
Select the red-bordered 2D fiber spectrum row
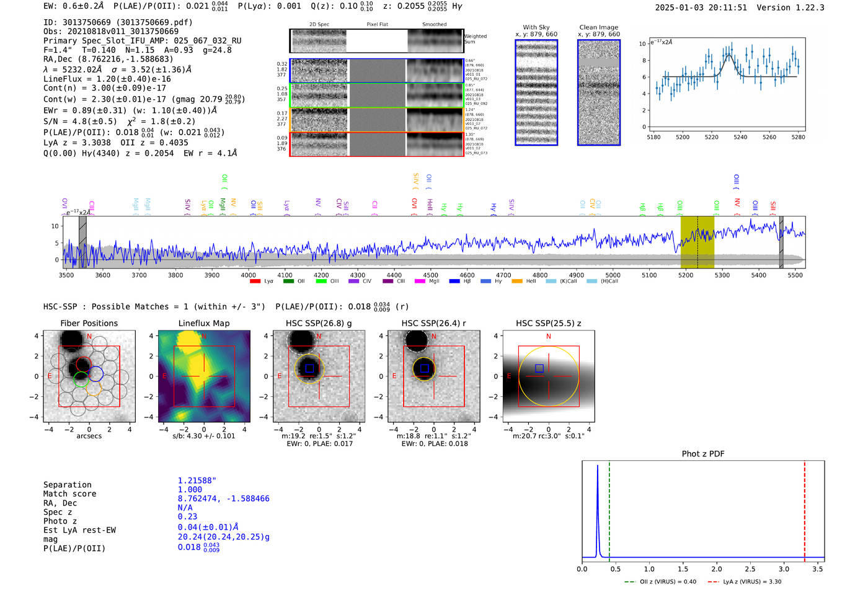376,144
